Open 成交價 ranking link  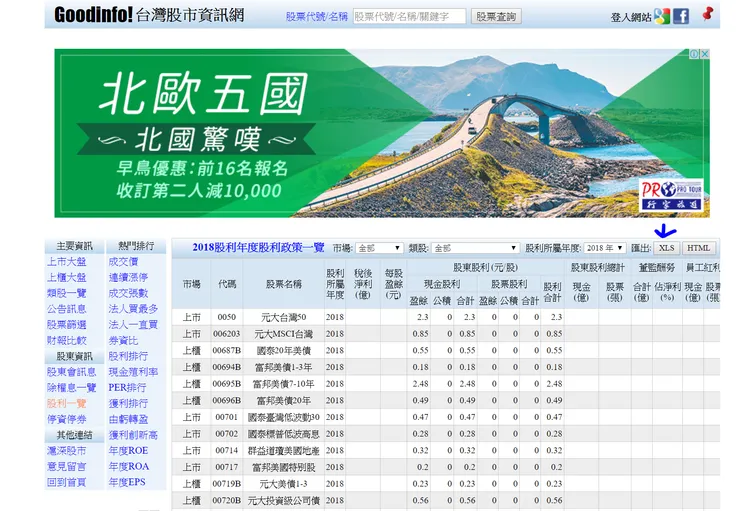click(123, 262)
